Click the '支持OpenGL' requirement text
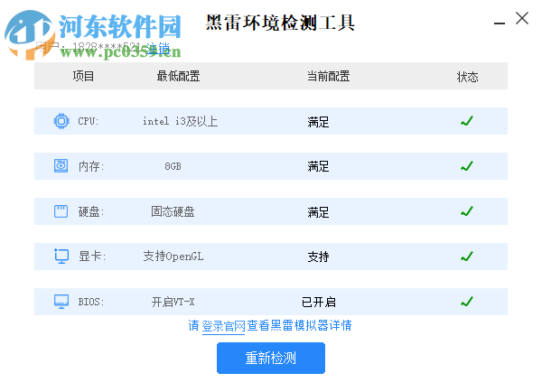 coord(173,257)
